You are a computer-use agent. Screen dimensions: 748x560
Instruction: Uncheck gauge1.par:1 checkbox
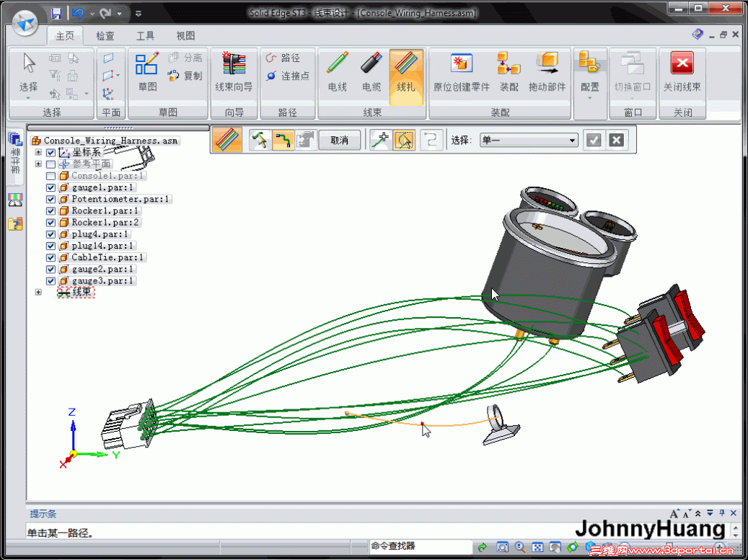click(x=51, y=187)
